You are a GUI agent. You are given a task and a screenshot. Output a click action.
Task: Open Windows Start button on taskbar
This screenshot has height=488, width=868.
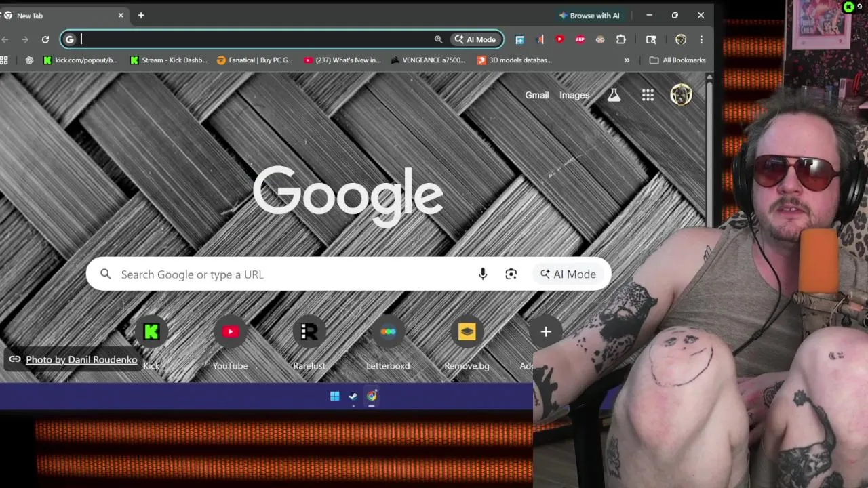tap(334, 396)
